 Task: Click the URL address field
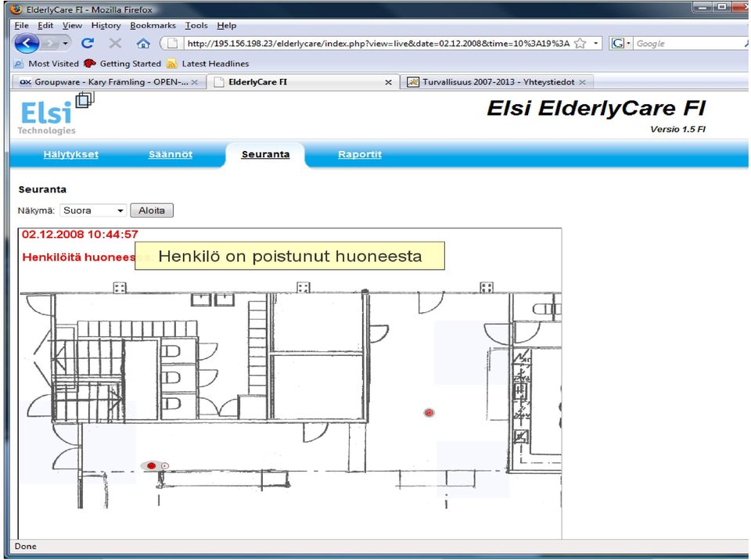[377, 44]
